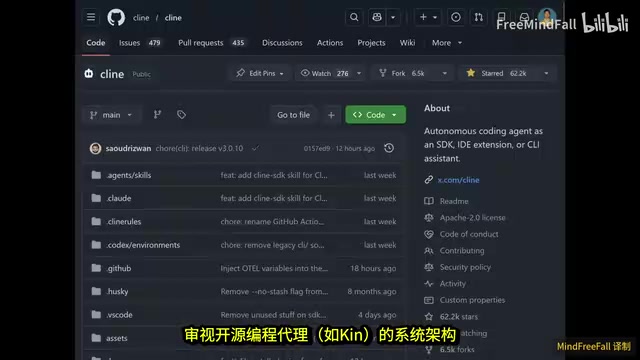Click the add file plus button
Viewport: 640px width, 360px height.
point(331,115)
